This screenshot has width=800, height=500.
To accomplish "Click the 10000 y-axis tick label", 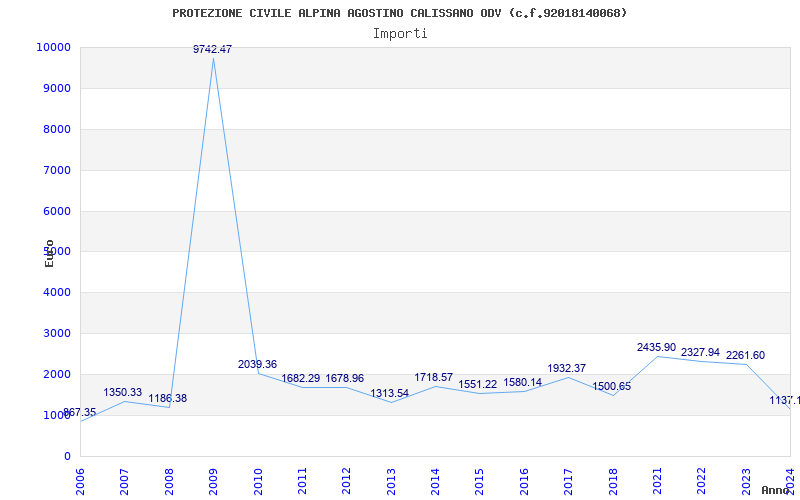I will (x=52, y=48).
